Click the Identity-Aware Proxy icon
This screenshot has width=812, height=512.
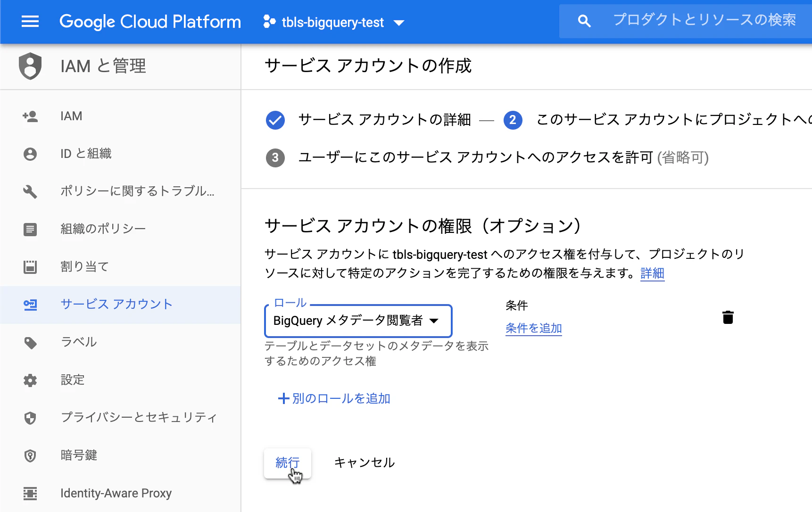[x=30, y=494]
